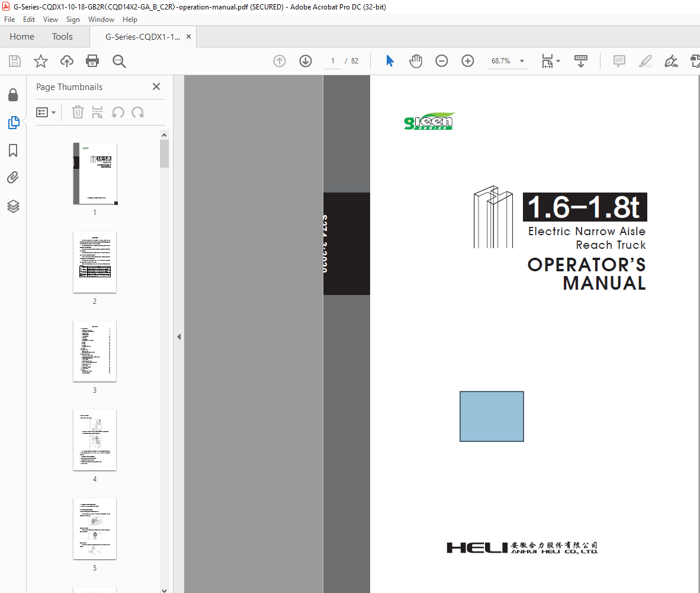Screen dimensions: 700x593
Task: Open the Layers panel
Action: [x=14, y=206]
